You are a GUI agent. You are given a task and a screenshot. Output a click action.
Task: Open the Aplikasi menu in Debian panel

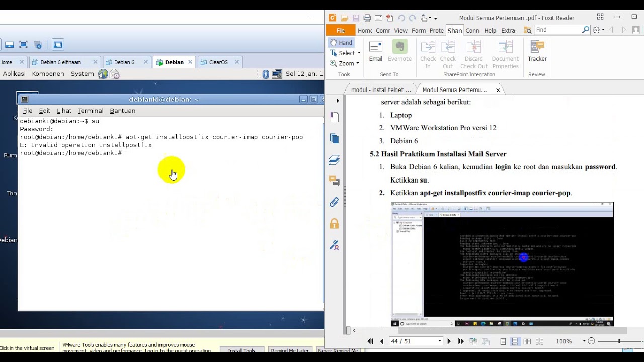tap(14, 74)
